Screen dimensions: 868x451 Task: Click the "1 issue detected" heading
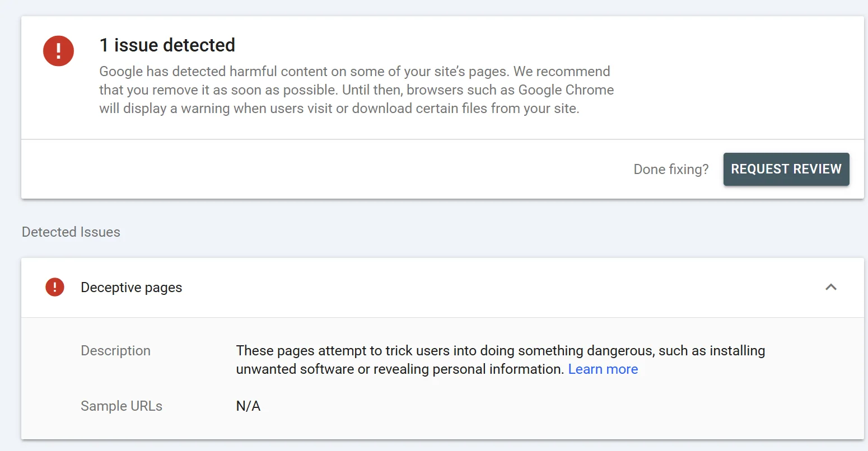(167, 45)
